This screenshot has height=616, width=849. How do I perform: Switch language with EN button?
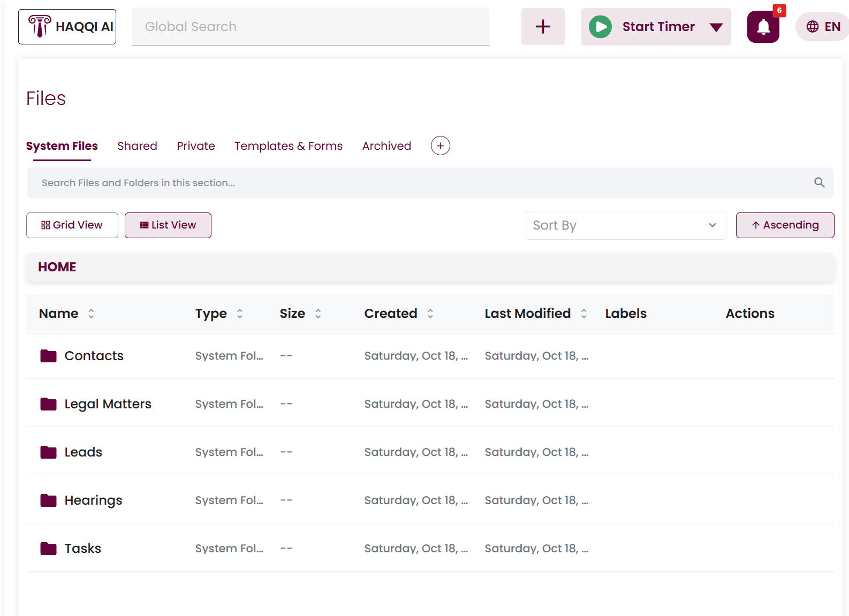(x=823, y=27)
